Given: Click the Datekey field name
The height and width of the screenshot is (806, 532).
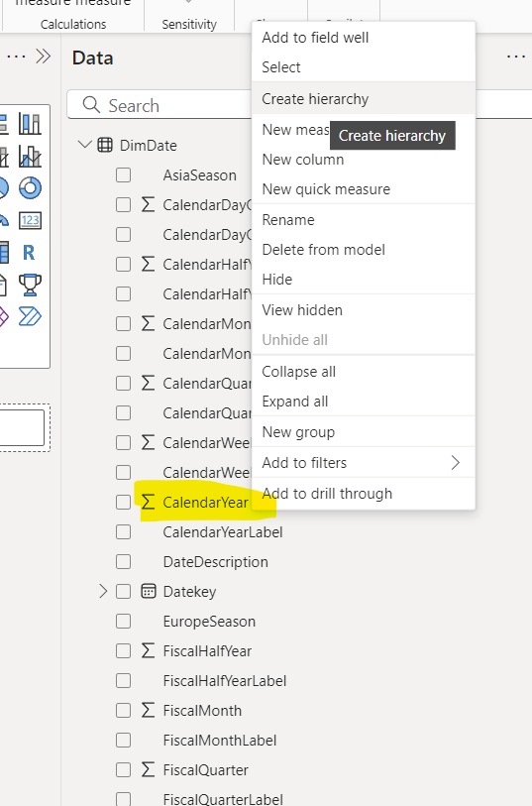Looking at the screenshot, I should point(189,592).
